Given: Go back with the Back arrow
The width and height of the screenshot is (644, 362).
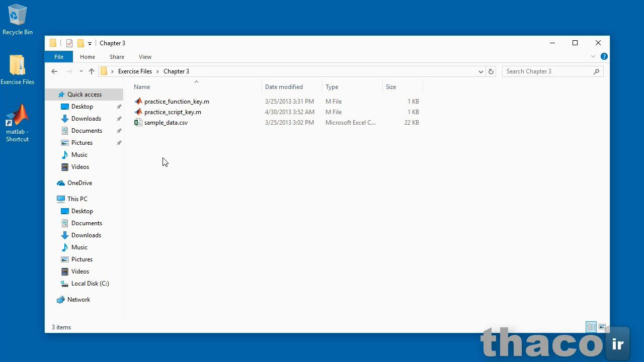Looking at the screenshot, I should click(54, 71).
